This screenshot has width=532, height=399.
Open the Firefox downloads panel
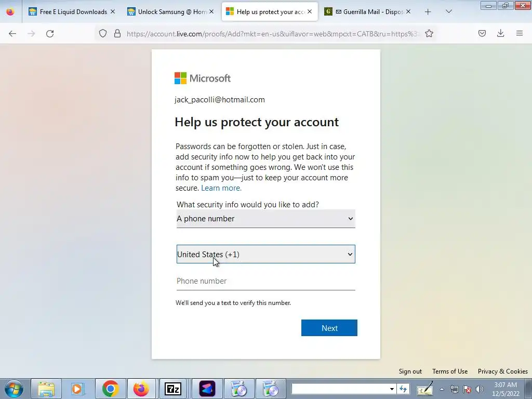tap(500, 33)
